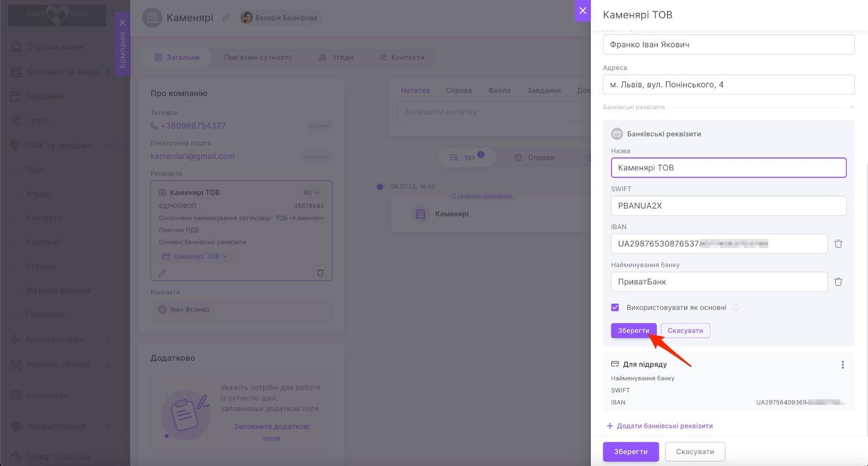The image size is (868, 466).
Task: Expand Автоматизація sidebar menu
Action: click(x=108, y=340)
